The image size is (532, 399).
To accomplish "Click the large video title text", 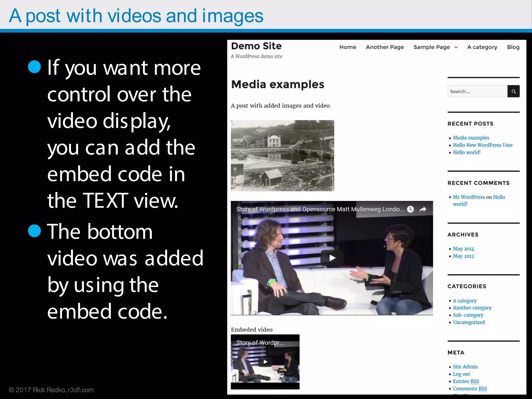I will click(320, 209).
